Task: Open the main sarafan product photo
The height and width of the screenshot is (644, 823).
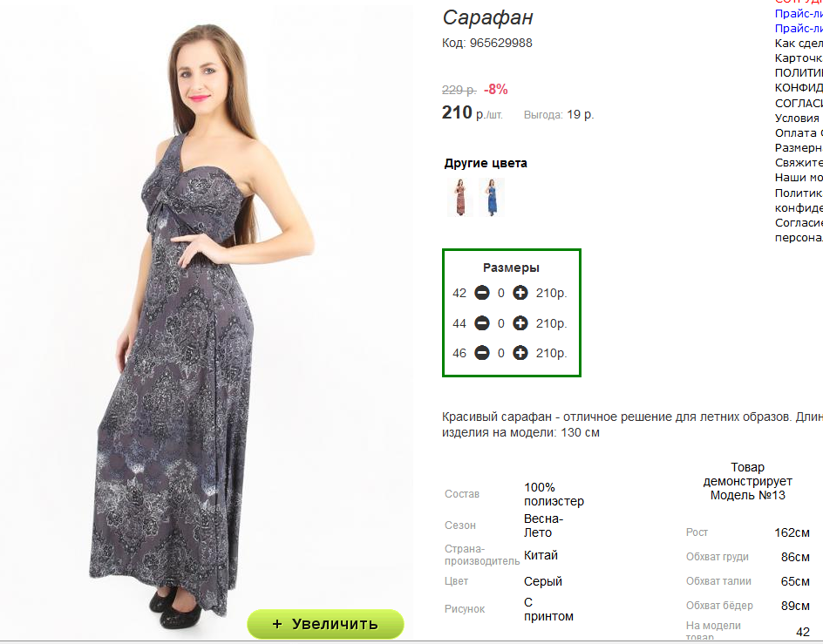Action: point(206,320)
